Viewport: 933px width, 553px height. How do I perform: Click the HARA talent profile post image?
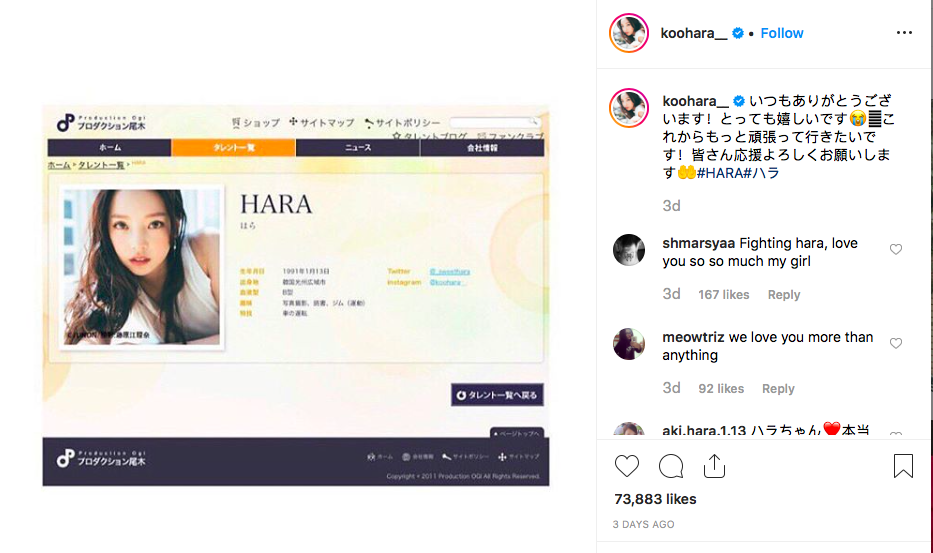[x=296, y=296]
